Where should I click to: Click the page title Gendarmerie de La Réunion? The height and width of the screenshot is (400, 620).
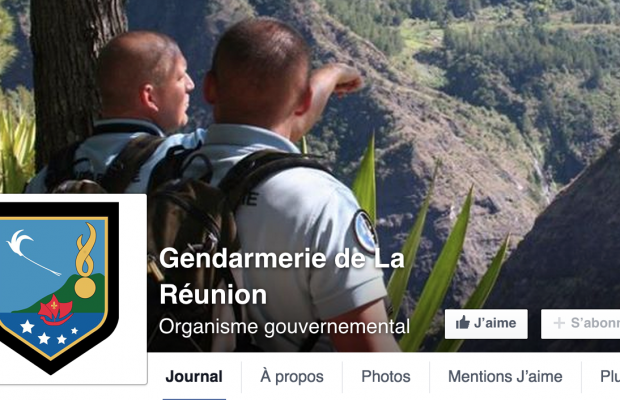tap(282, 277)
